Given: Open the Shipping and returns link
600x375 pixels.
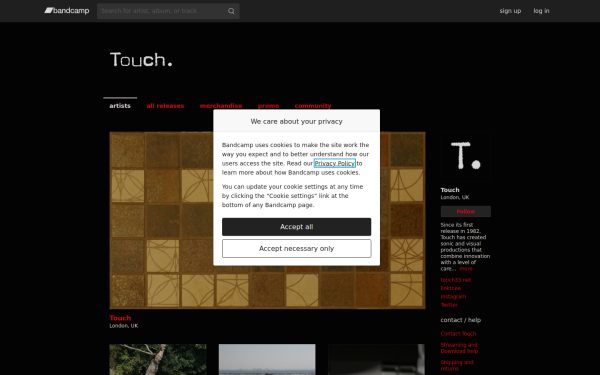Looking at the screenshot, I should coord(457,365).
